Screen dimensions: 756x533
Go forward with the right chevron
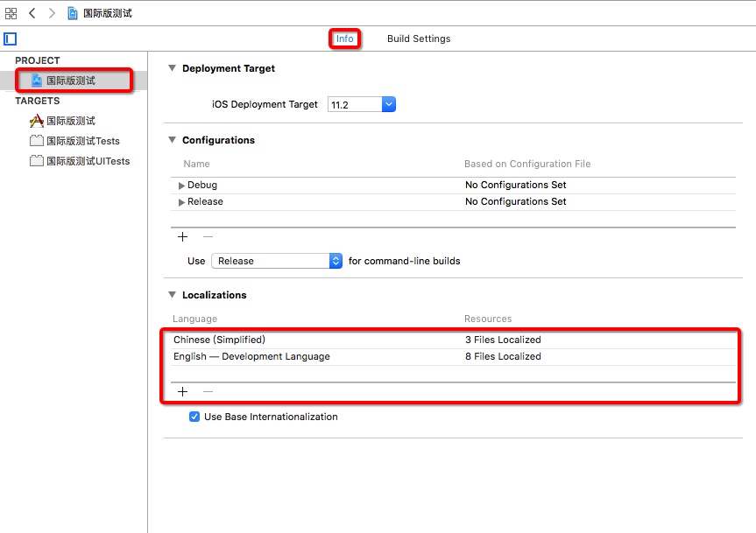(52, 13)
